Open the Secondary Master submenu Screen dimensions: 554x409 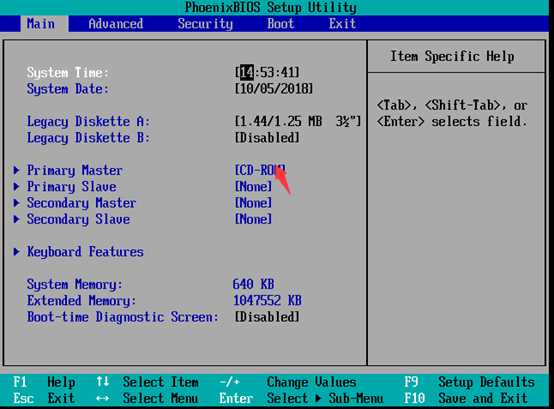[82, 203]
